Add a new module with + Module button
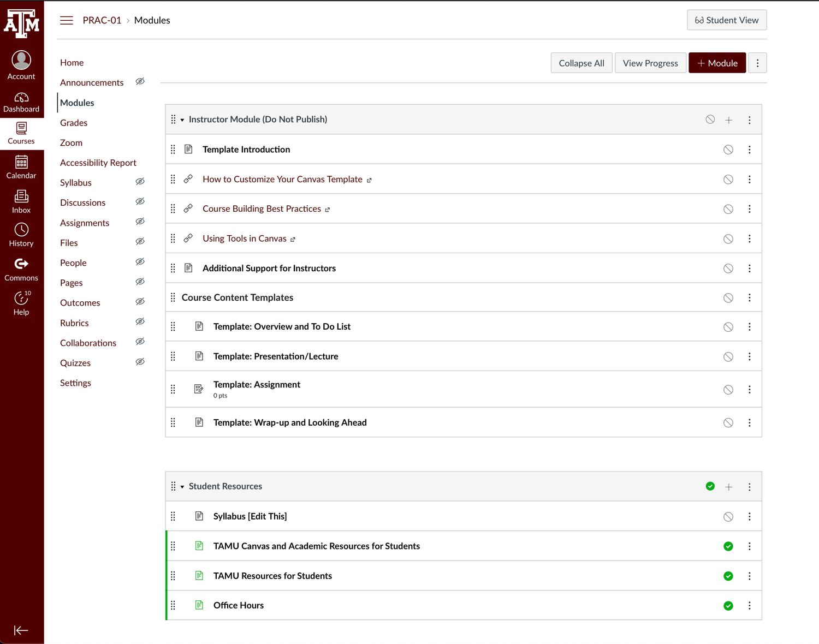 717,63
